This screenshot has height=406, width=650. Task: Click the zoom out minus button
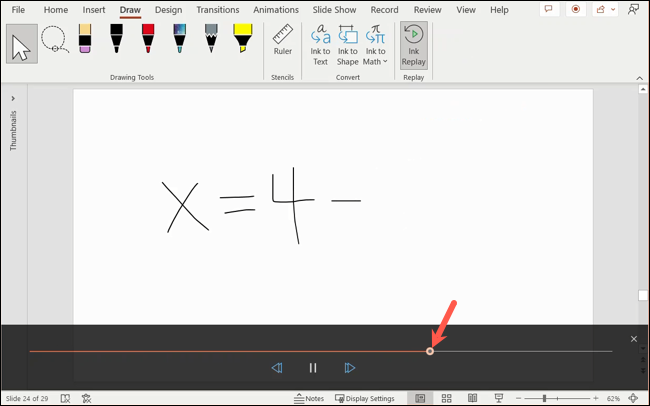(x=518, y=399)
